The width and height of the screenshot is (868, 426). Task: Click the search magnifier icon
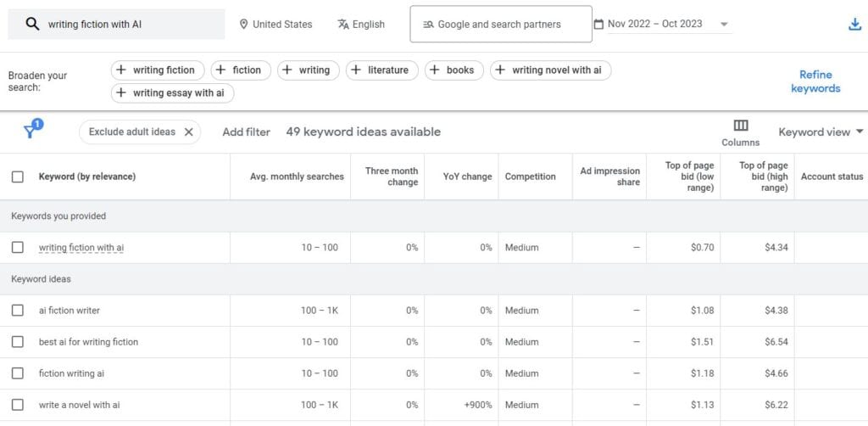point(33,24)
